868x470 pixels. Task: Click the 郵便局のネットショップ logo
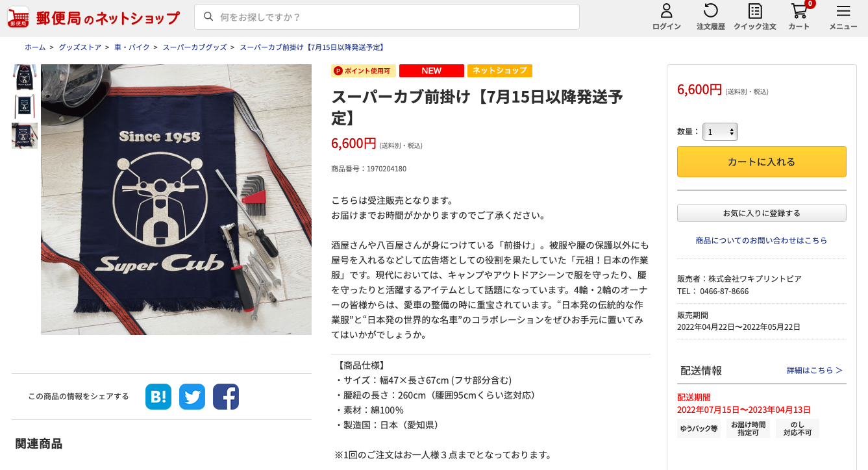(x=93, y=18)
